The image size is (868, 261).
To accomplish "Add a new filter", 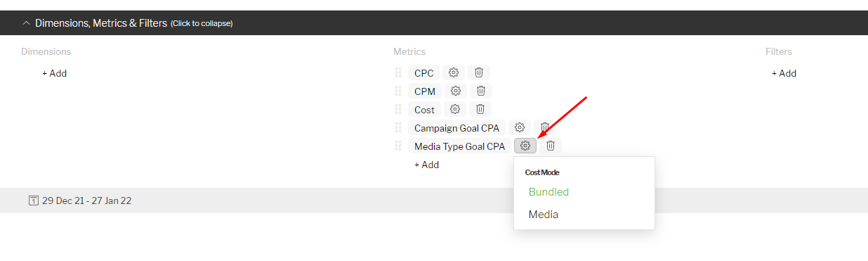I will pos(784,73).
